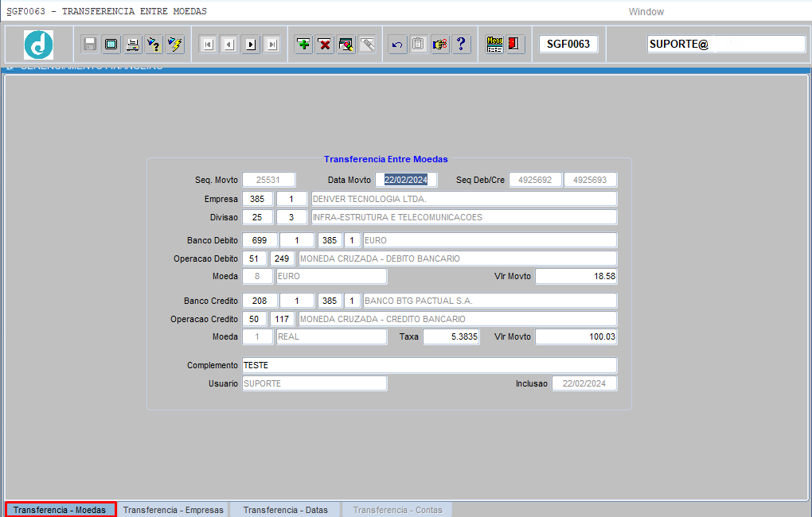Open the Window menu
This screenshot has height=517, width=812.
pos(646,11)
